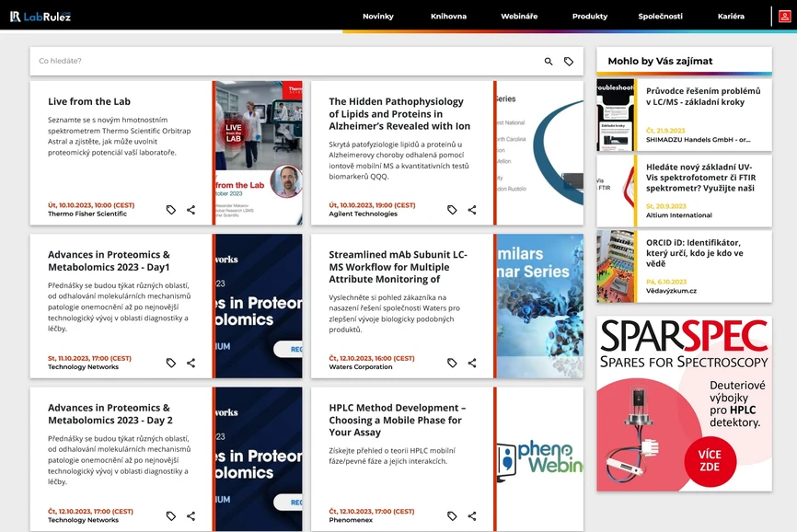Share the Live from the Lab webinar
The image size is (797, 532).
[x=191, y=210]
